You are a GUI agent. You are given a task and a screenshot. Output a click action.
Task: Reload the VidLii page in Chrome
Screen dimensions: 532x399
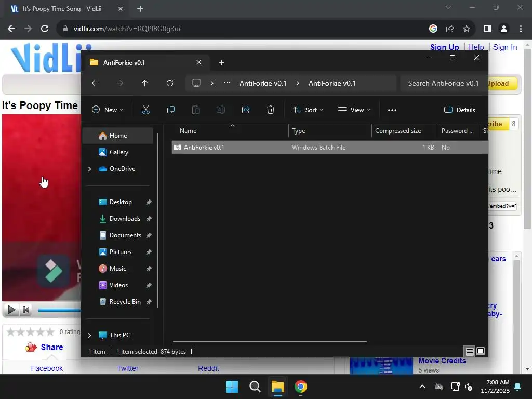pyautogui.click(x=45, y=29)
